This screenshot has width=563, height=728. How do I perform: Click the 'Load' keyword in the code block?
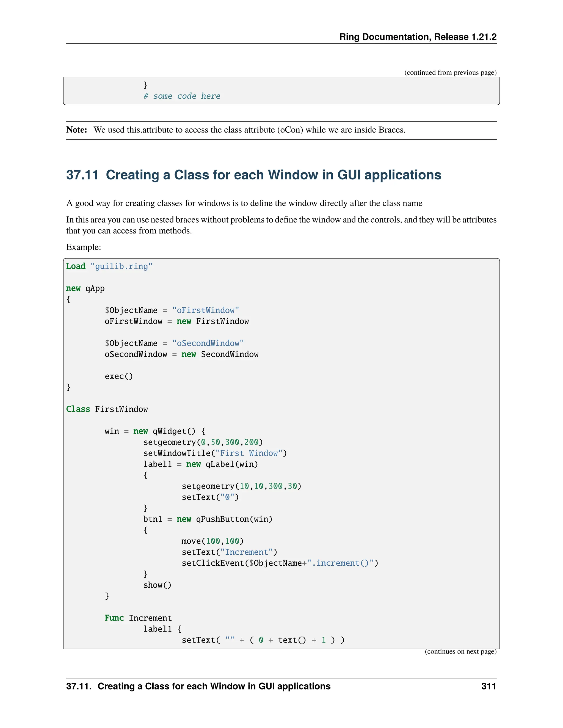(76, 266)
